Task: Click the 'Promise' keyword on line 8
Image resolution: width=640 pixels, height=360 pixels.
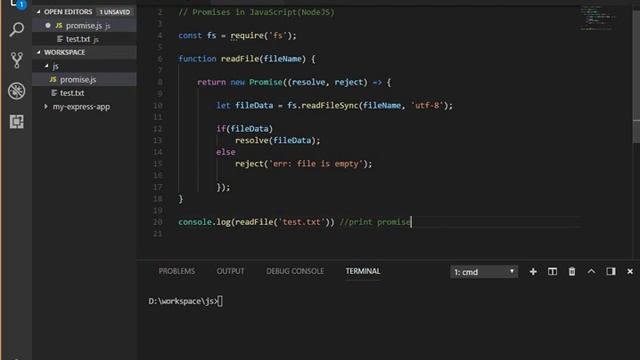Action: pyautogui.click(x=266, y=82)
